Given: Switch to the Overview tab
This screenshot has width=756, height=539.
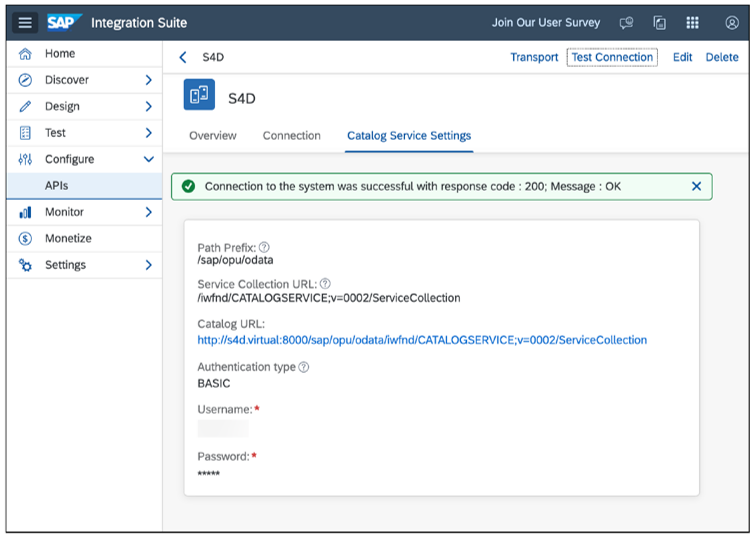Looking at the screenshot, I should 212,136.
